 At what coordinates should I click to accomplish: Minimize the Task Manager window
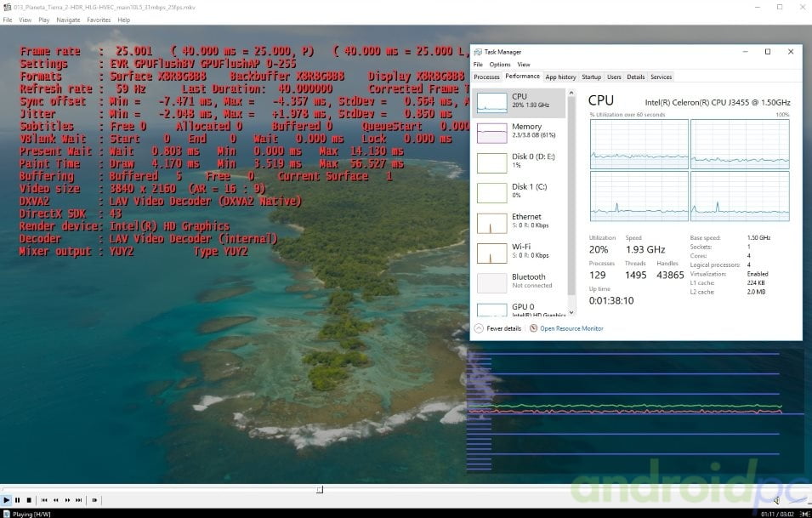[x=745, y=52]
